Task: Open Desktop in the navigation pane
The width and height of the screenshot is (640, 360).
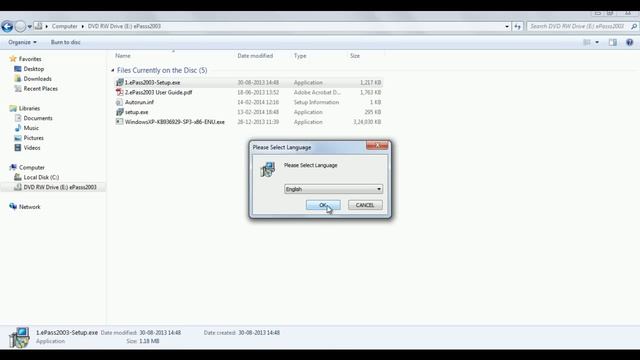Action: [33, 69]
